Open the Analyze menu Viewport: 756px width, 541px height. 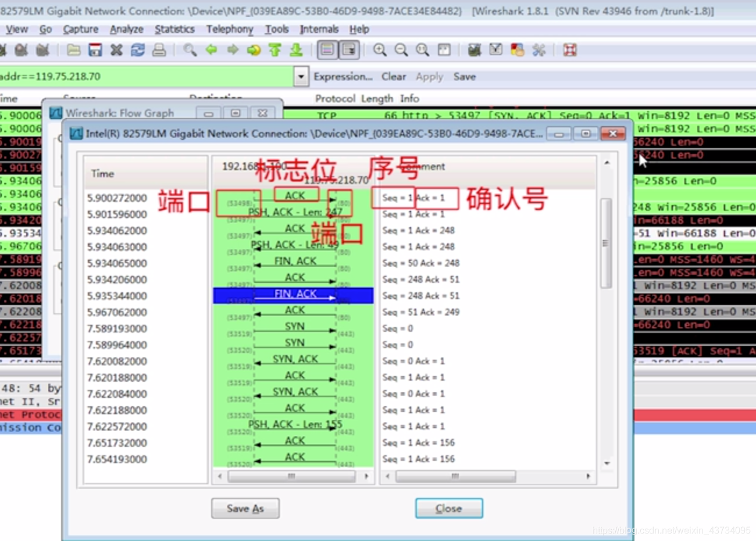pos(126,29)
